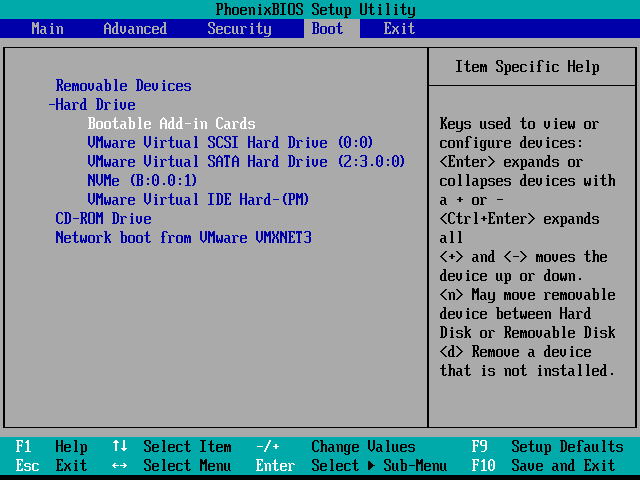The width and height of the screenshot is (640, 480).
Task: Click the Item Specific Help header
Action: pos(527,67)
